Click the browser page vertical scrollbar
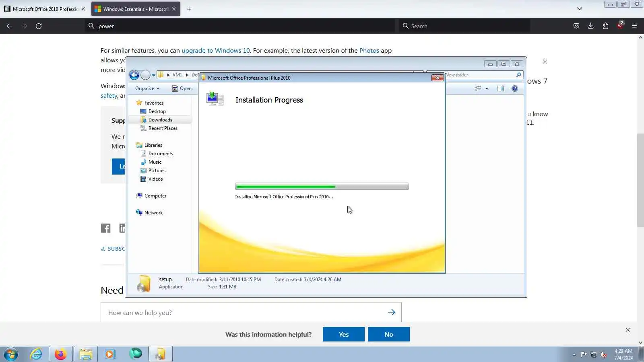The height and width of the screenshot is (362, 644). [640, 181]
